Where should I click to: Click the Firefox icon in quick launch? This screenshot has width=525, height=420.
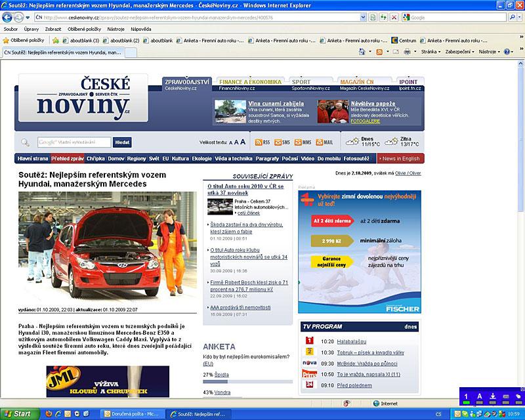tap(49, 414)
